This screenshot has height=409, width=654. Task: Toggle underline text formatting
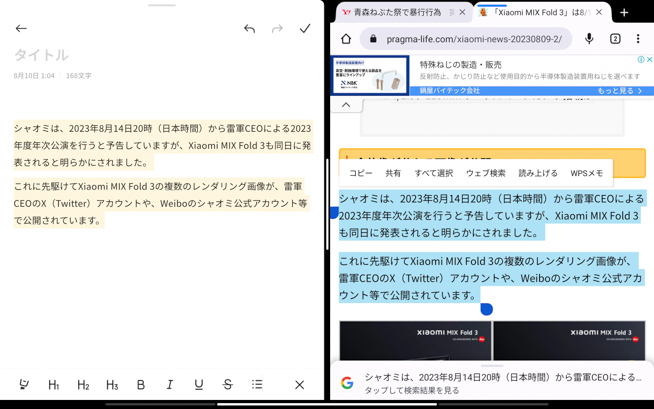(199, 384)
